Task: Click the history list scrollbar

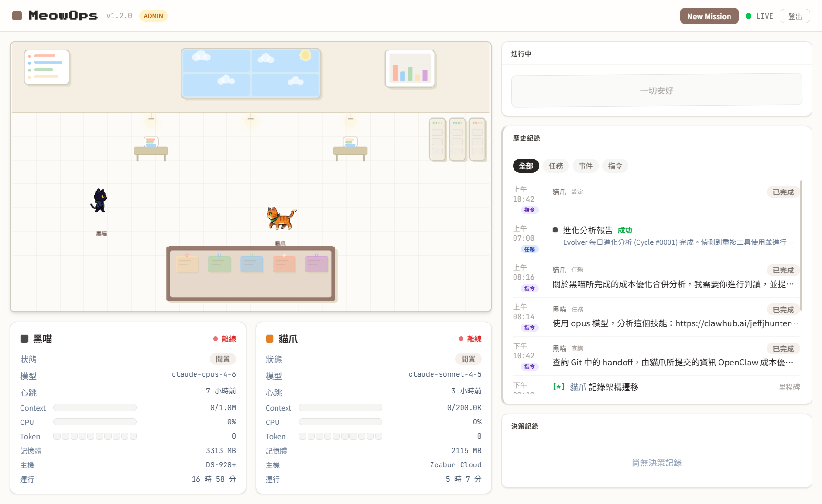Action: click(801, 245)
